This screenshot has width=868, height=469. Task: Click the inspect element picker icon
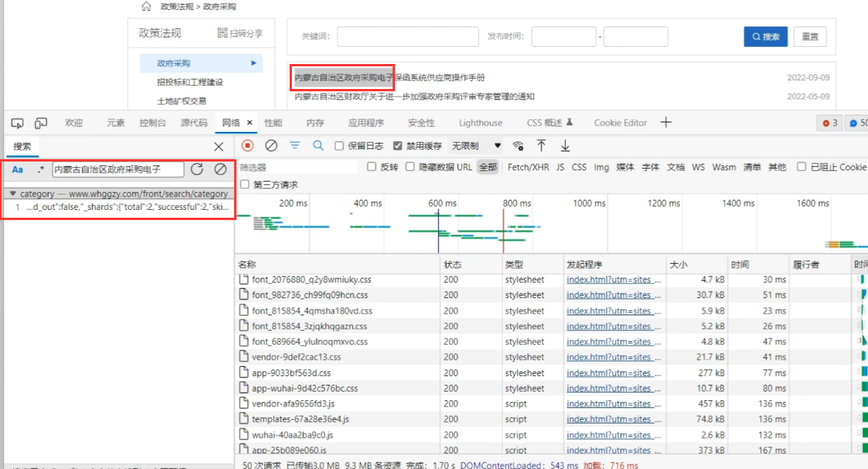click(x=17, y=123)
